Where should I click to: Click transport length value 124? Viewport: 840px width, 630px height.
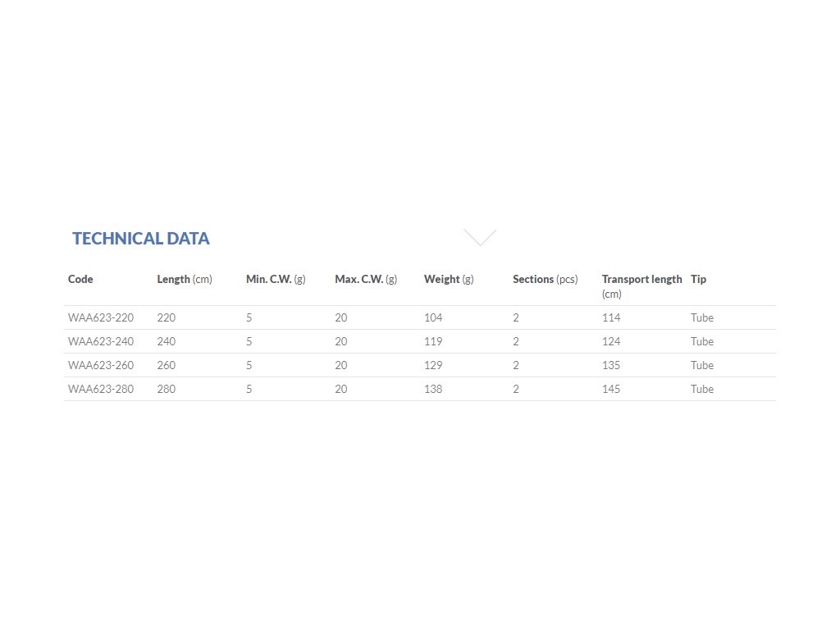click(x=611, y=341)
